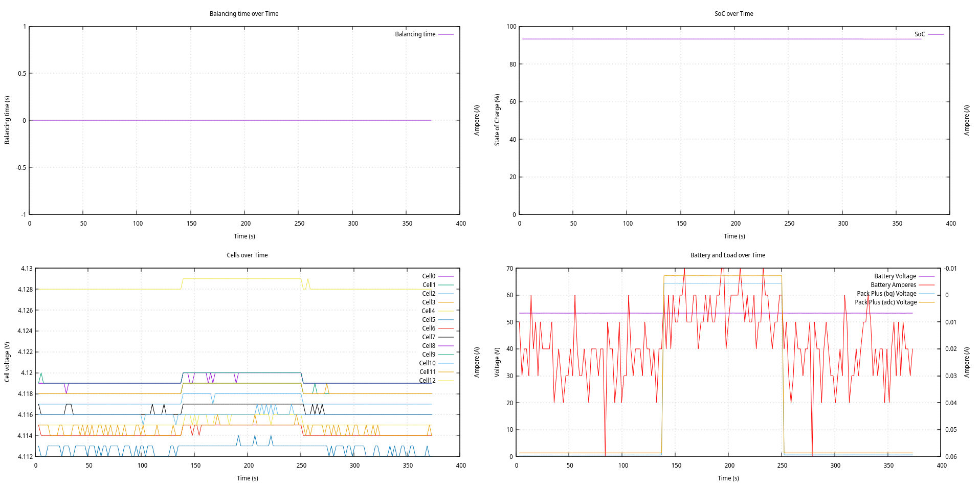This screenshot has height=484, width=980.
Task: Click the 4.128 tick on Cells chart
Action: pos(25,290)
